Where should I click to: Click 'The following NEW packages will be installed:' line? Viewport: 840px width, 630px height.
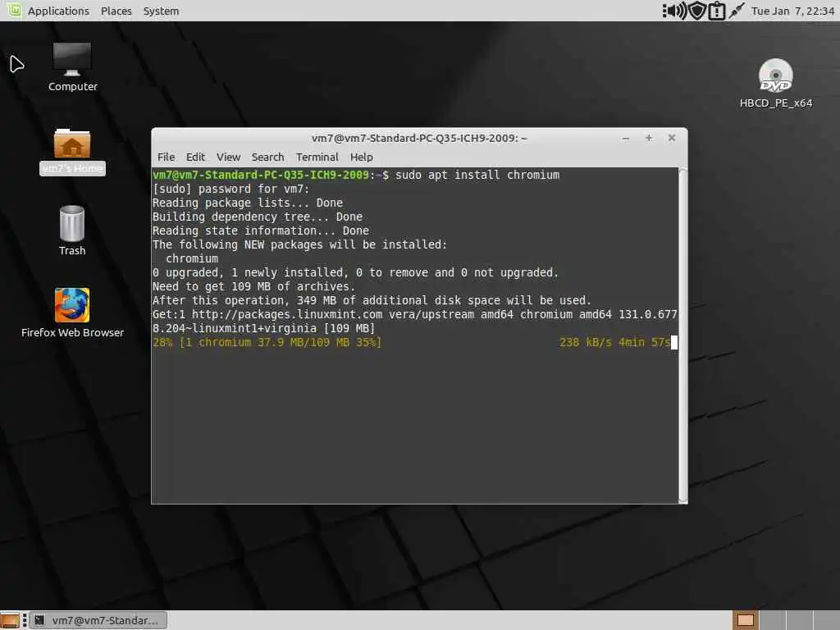tap(300, 244)
